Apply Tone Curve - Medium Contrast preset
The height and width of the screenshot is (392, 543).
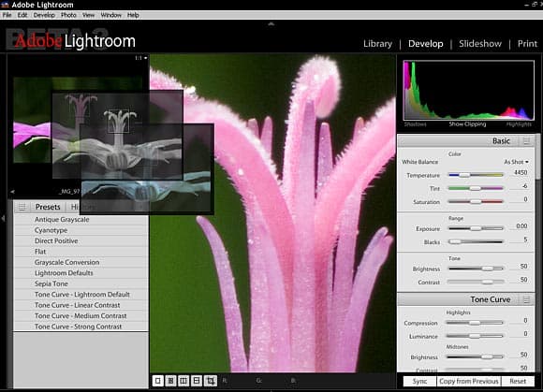(x=81, y=316)
